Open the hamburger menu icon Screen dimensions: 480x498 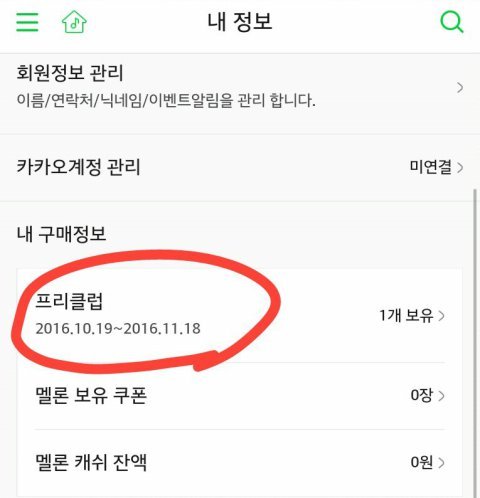pyautogui.click(x=27, y=22)
